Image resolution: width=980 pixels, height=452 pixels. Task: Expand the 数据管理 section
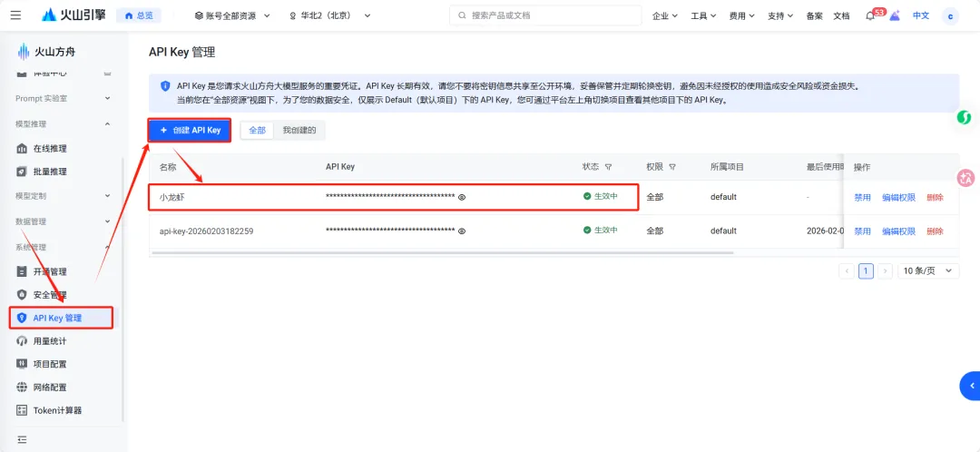tap(64, 221)
